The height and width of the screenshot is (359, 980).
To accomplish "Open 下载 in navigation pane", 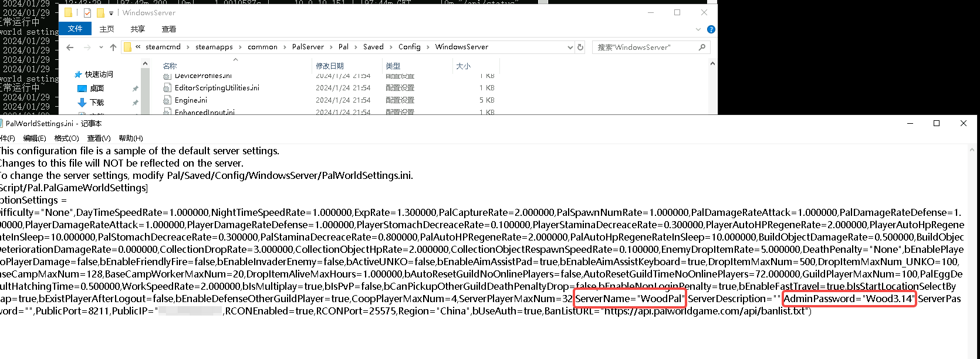I will click(x=97, y=103).
